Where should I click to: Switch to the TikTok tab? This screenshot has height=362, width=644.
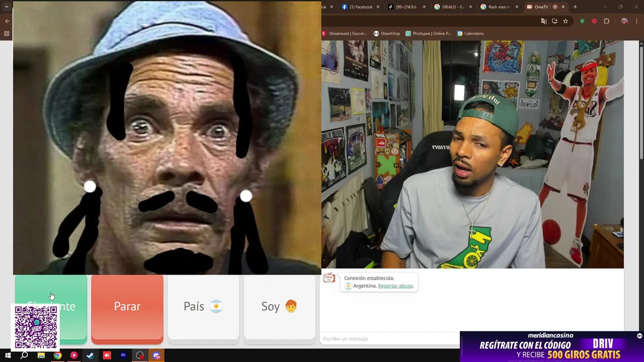click(x=407, y=7)
